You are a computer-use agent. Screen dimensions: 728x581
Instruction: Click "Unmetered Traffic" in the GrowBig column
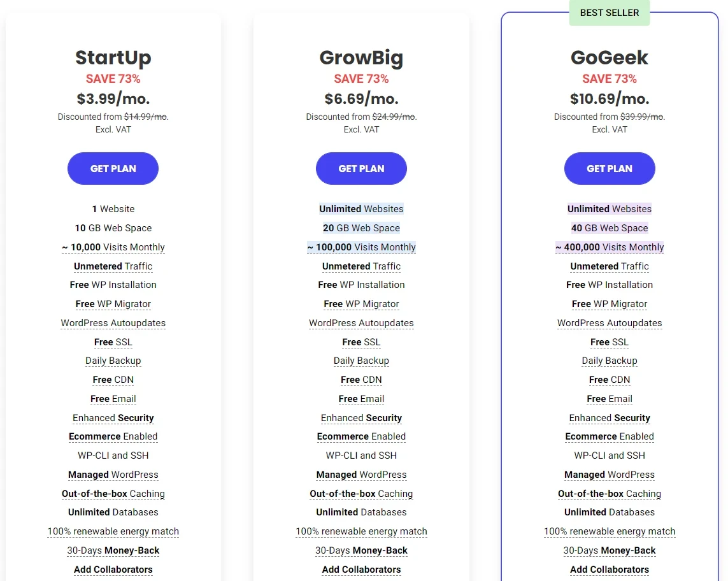[361, 266]
